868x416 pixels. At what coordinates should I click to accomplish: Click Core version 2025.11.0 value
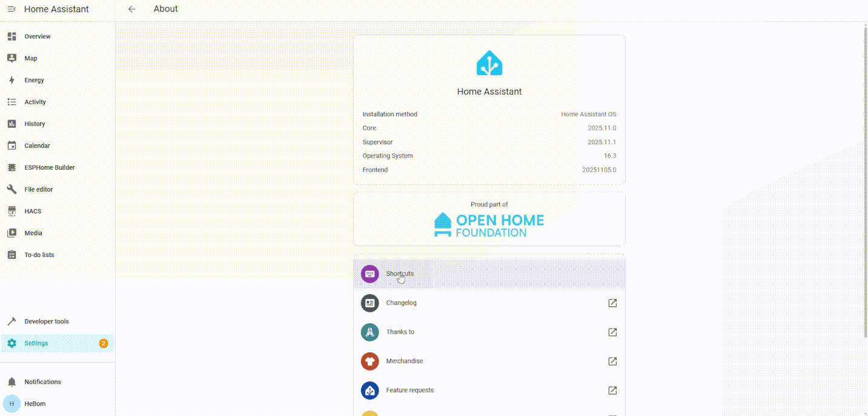(x=602, y=128)
